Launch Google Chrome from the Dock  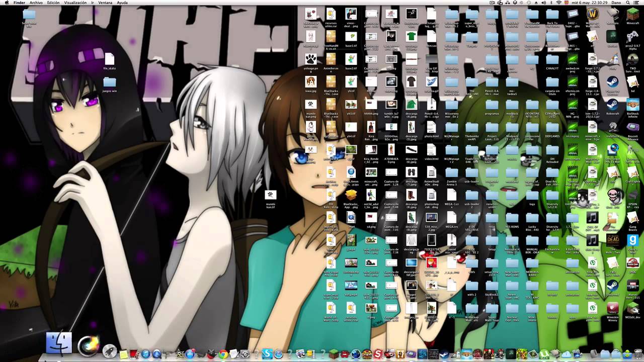[223, 354]
